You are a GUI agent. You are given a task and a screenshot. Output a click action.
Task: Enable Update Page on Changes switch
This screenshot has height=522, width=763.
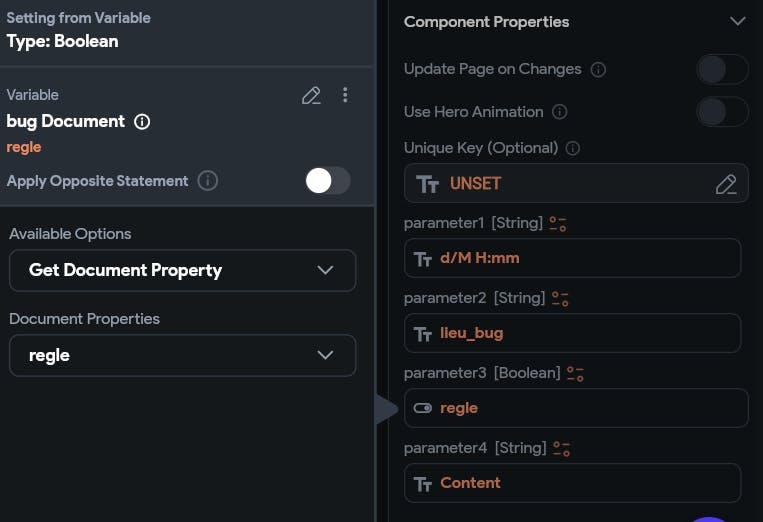pos(722,69)
